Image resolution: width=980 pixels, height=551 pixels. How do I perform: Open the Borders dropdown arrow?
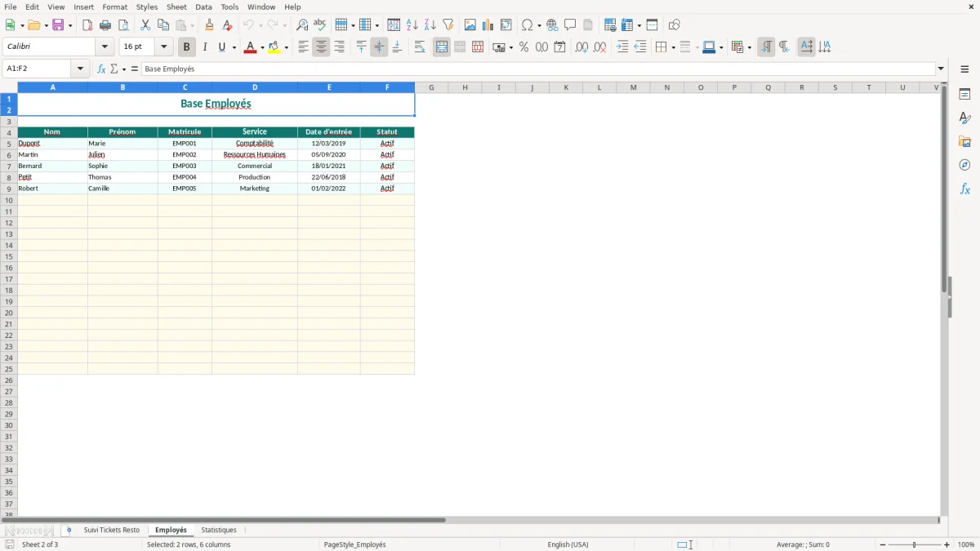[x=672, y=47]
